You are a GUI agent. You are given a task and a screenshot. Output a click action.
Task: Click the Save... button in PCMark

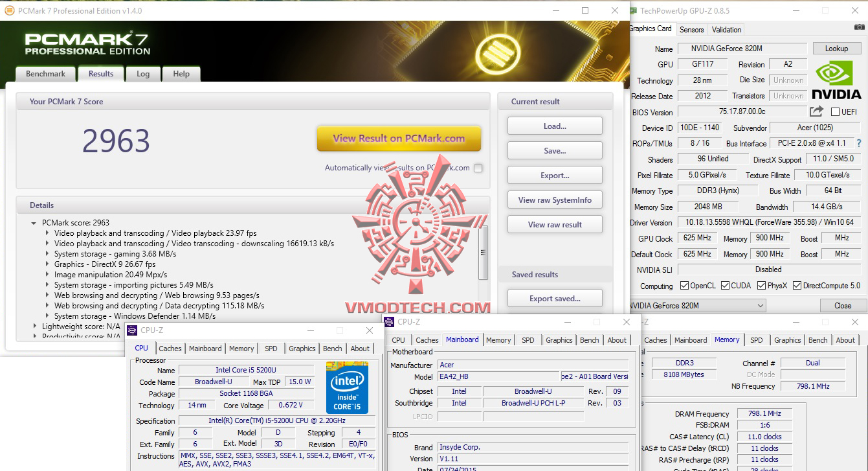[555, 150]
